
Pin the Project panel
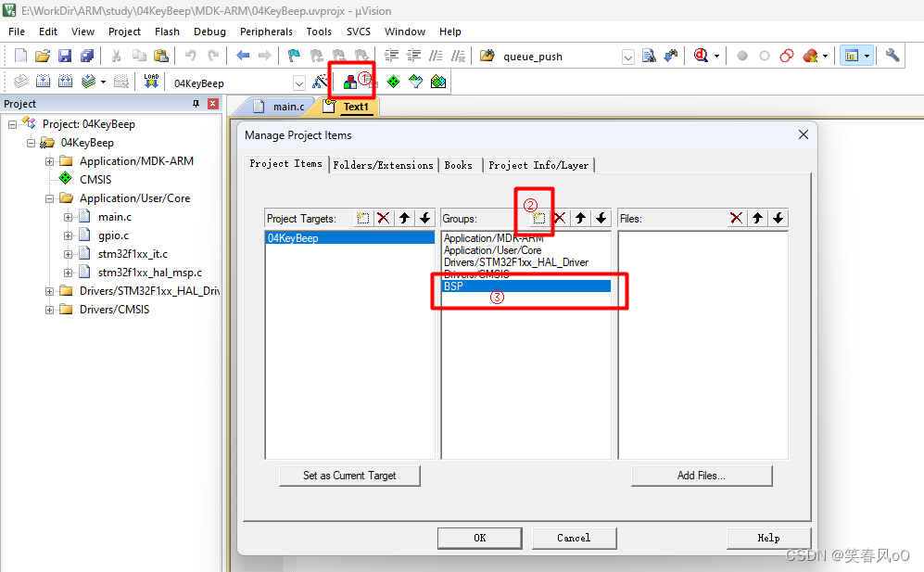pyautogui.click(x=196, y=104)
